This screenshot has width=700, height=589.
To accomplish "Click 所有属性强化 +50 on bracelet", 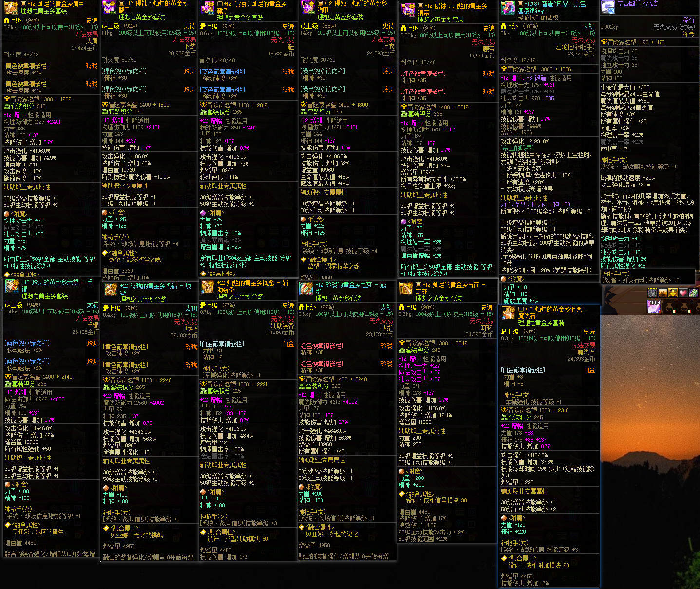I will point(28,449).
